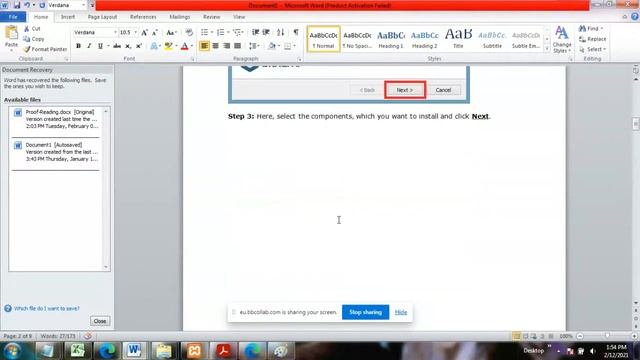Screen dimensions: 640x360
Task: Click the Paste icon in Clipboard group
Action: click(x=11, y=34)
